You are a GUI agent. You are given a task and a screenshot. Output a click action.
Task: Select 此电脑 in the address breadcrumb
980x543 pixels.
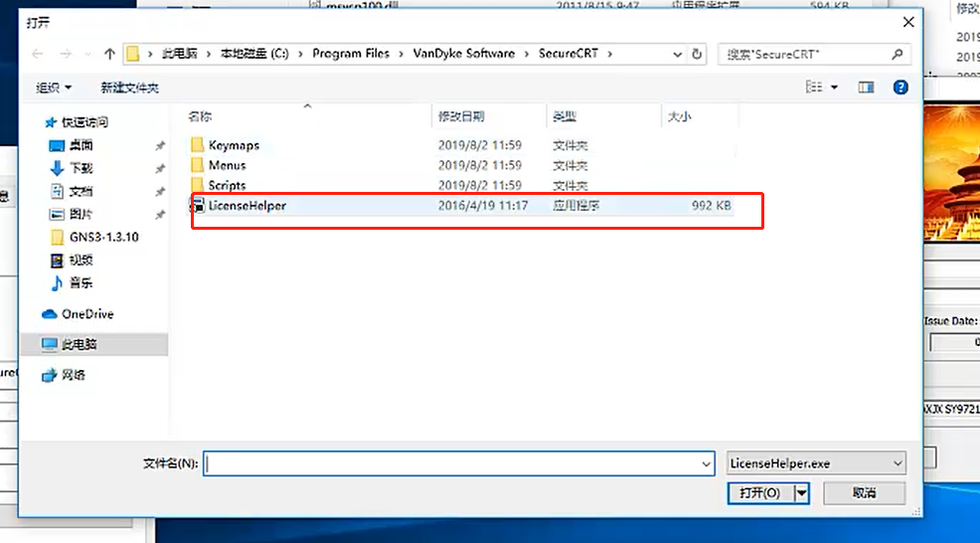click(x=179, y=54)
